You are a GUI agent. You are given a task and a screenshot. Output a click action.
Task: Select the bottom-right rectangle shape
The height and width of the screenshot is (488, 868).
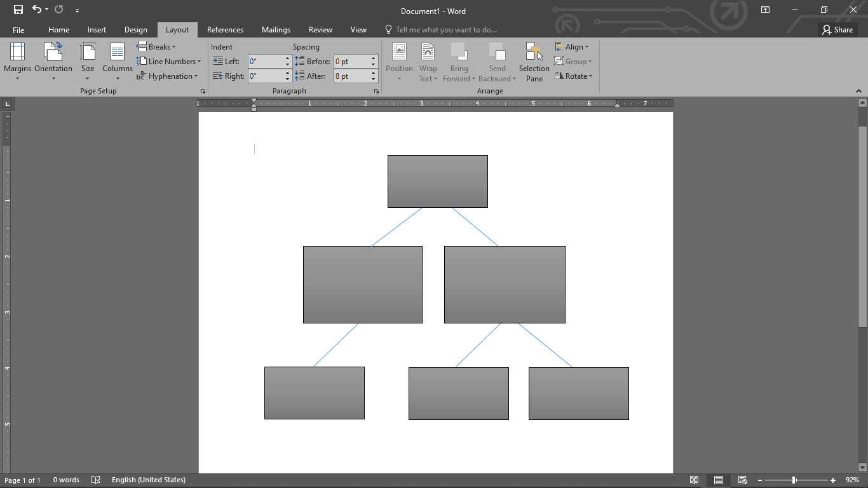(x=579, y=393)
